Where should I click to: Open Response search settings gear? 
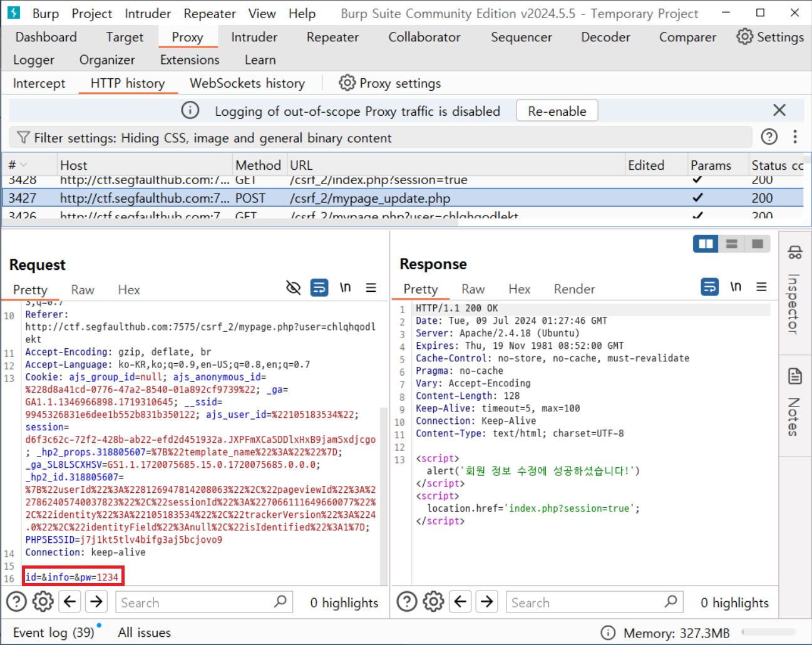click(x=433, y=602)
